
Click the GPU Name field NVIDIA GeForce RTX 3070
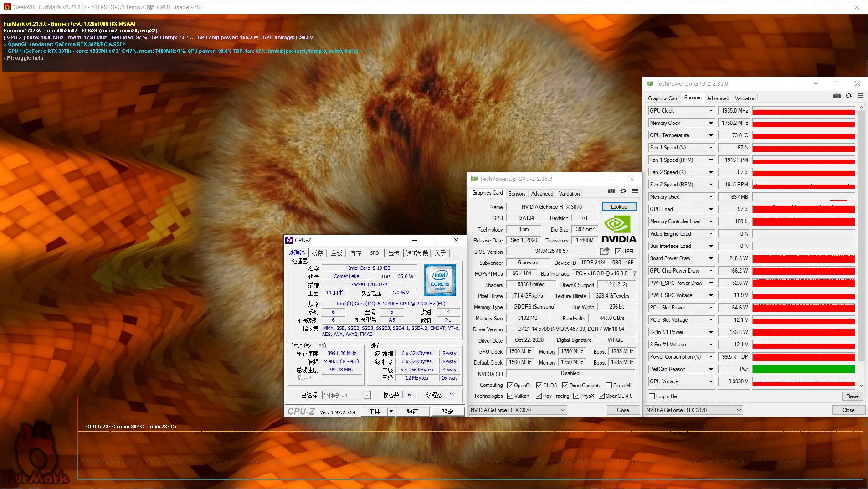tap(551, 207)
